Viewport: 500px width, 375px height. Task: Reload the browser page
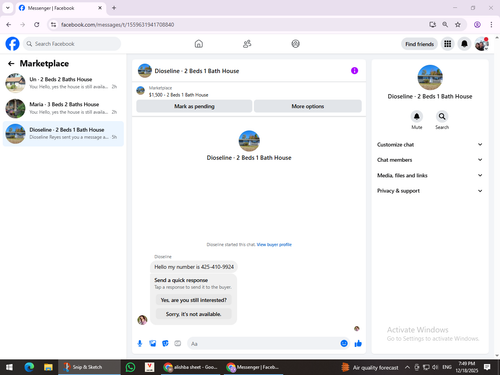37,24
